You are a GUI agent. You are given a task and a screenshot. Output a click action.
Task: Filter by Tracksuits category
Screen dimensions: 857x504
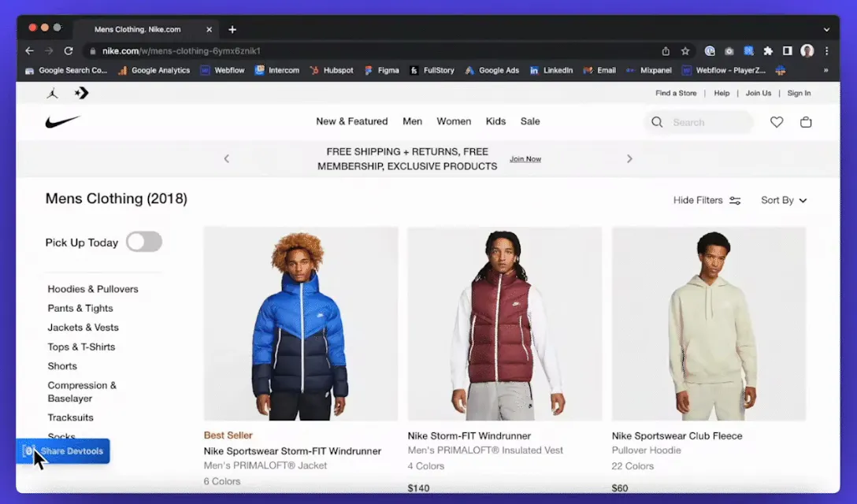(x=71, y=417)
